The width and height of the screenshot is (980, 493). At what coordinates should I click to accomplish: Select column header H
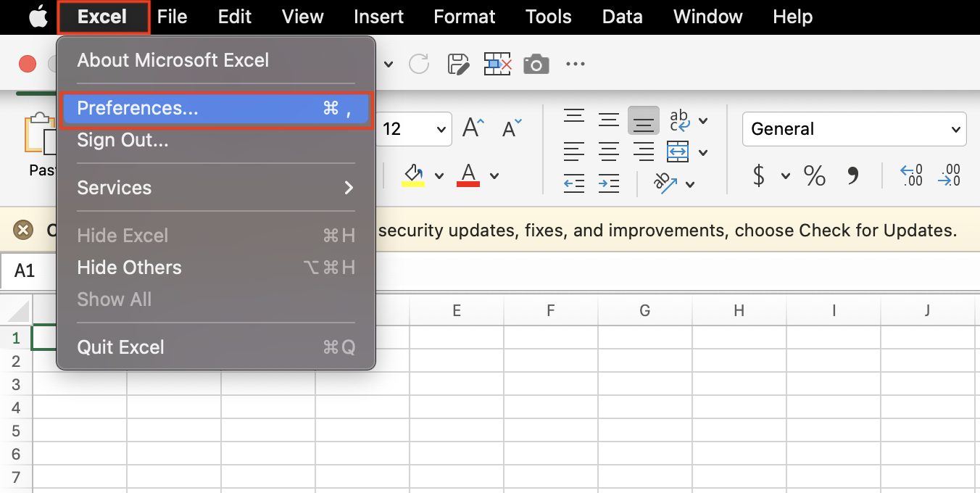tap(739, 311)
